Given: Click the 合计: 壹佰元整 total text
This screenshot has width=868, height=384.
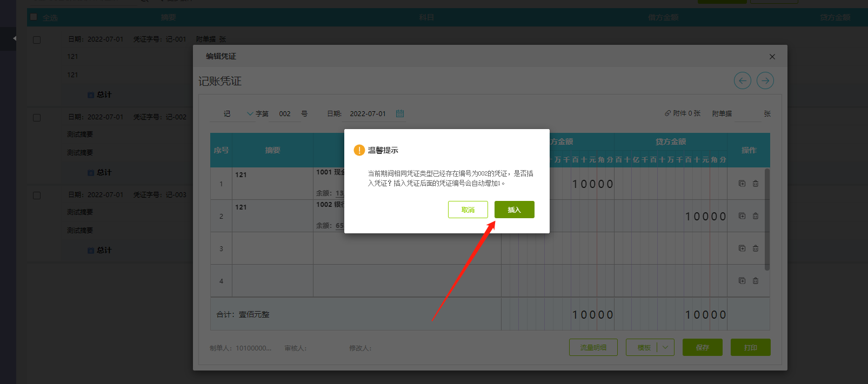Looking at the screenshot, I should click(x=243, y=314).
